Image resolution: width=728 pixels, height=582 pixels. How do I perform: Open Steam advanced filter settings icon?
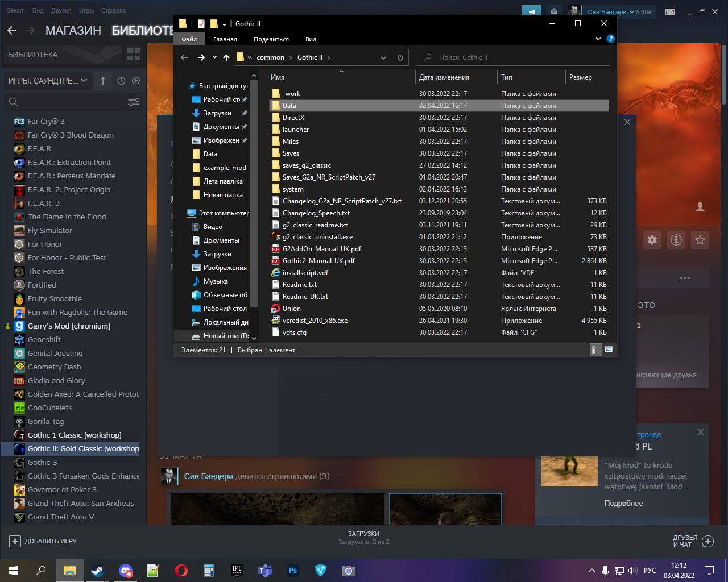[x=134, y=102]
